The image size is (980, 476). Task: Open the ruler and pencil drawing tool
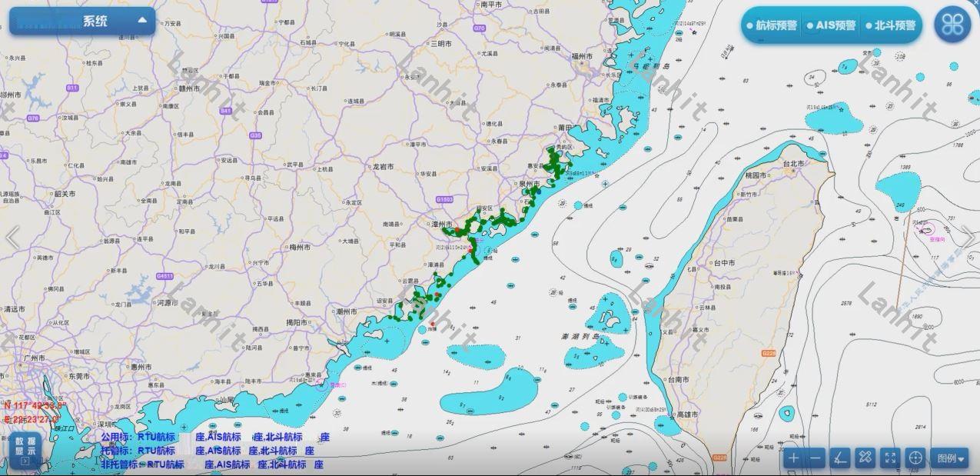coord(865,458)
